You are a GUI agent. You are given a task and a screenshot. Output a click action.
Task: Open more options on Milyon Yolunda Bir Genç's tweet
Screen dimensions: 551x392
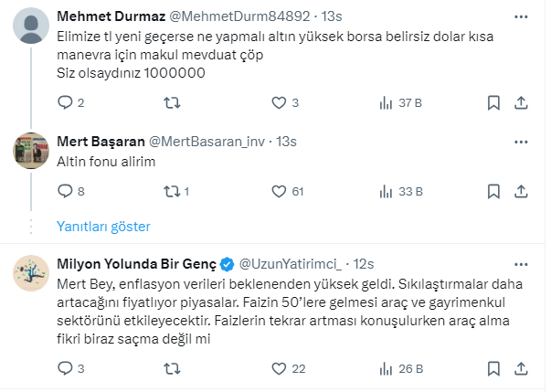(x=520, y=263)
